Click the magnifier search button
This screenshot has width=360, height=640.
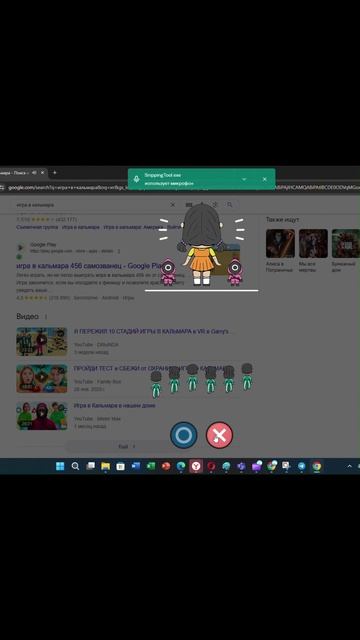coord(230,204)
